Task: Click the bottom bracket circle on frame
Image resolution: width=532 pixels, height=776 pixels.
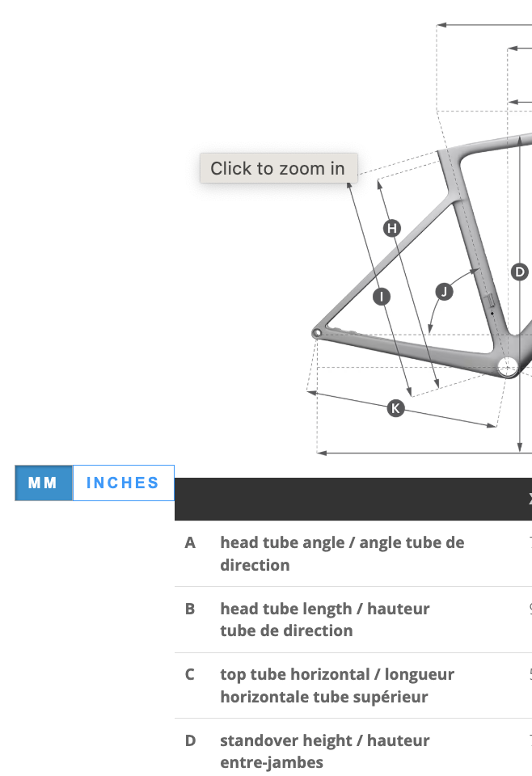Action: pos(507,367)
